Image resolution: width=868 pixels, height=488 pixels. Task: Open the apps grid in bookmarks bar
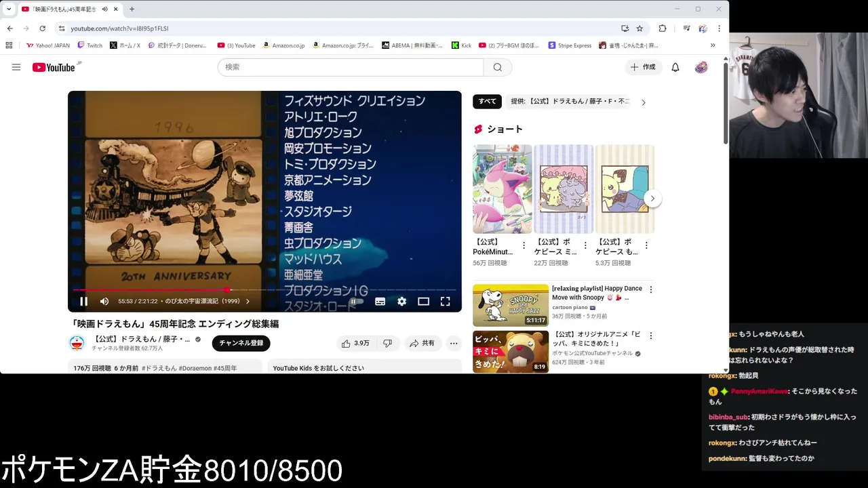[x=9, y=45]
